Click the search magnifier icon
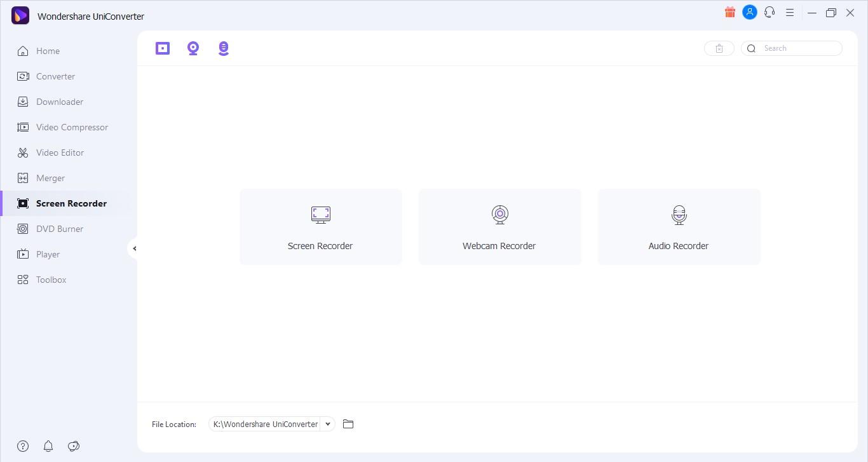868x462 pixels. click(752, 48)
